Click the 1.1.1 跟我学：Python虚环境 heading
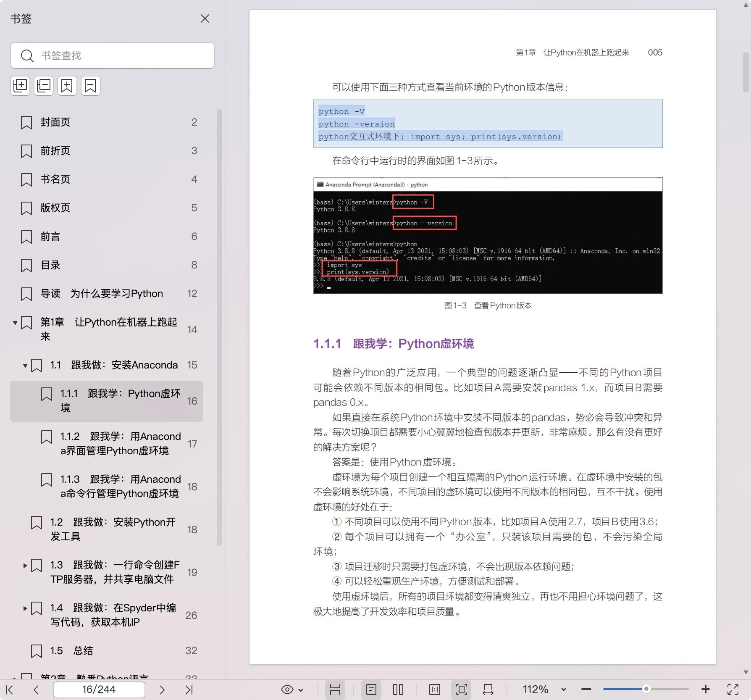The image size is (751, 700). tap(394, 344)
